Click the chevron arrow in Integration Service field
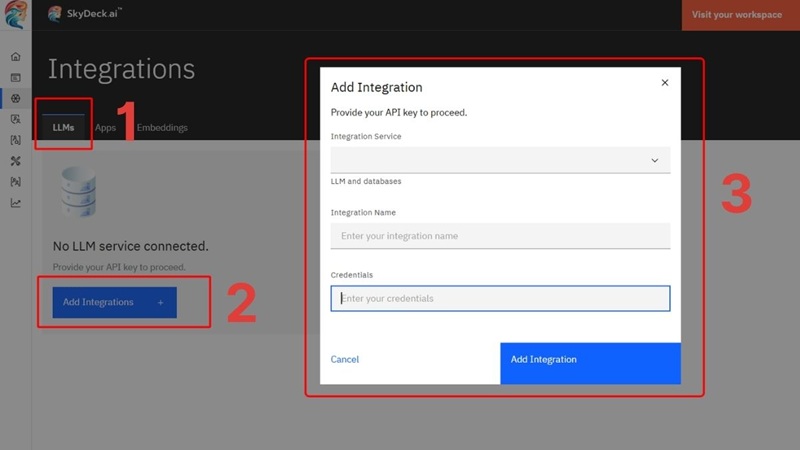The image size is (800, 450). [655, 160]
